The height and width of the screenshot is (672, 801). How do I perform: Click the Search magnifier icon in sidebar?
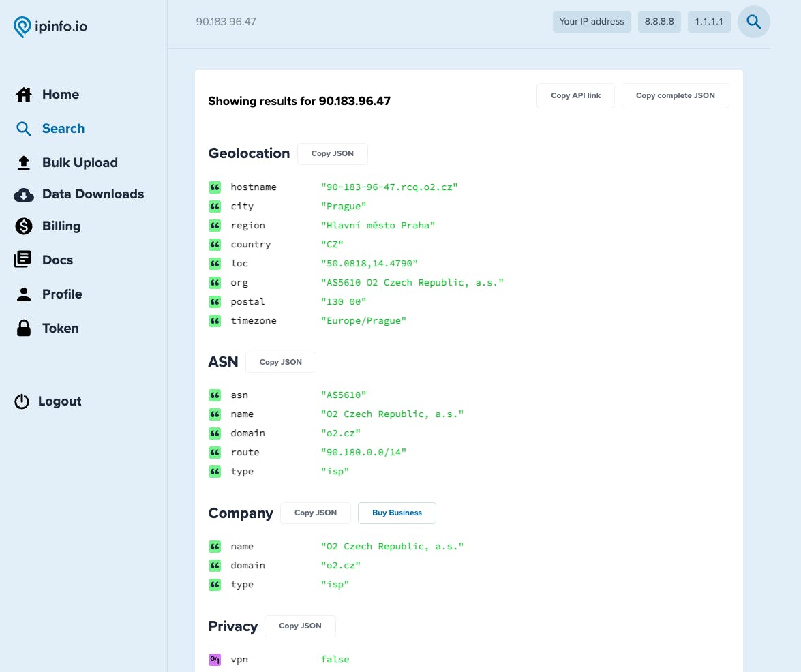23,129
